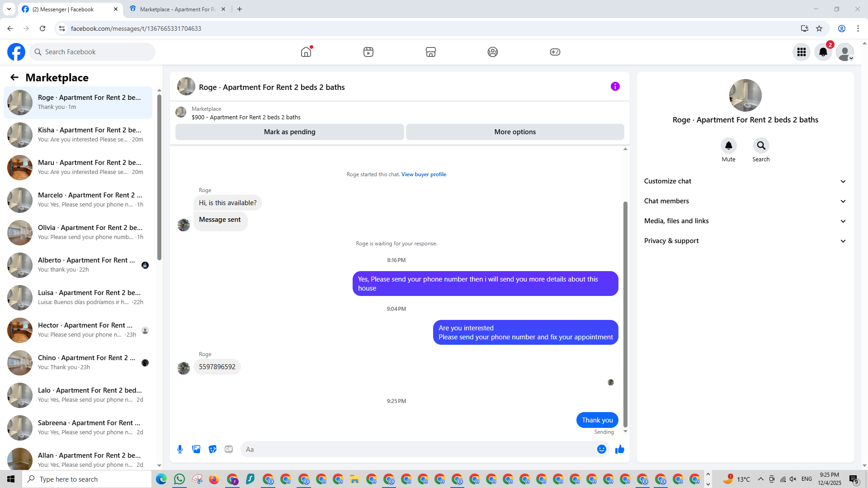
Task: Open the GIF picker icon
Action: (229, 449)
